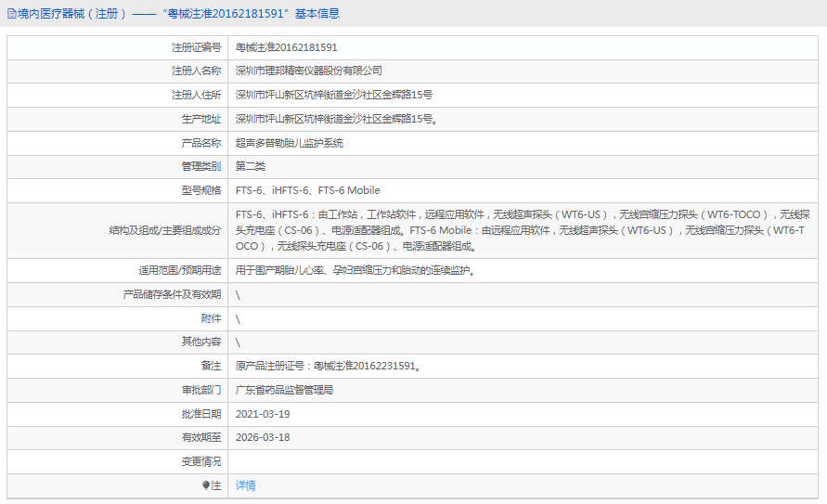Click the 其他内容 label

(x=201, y=342)
